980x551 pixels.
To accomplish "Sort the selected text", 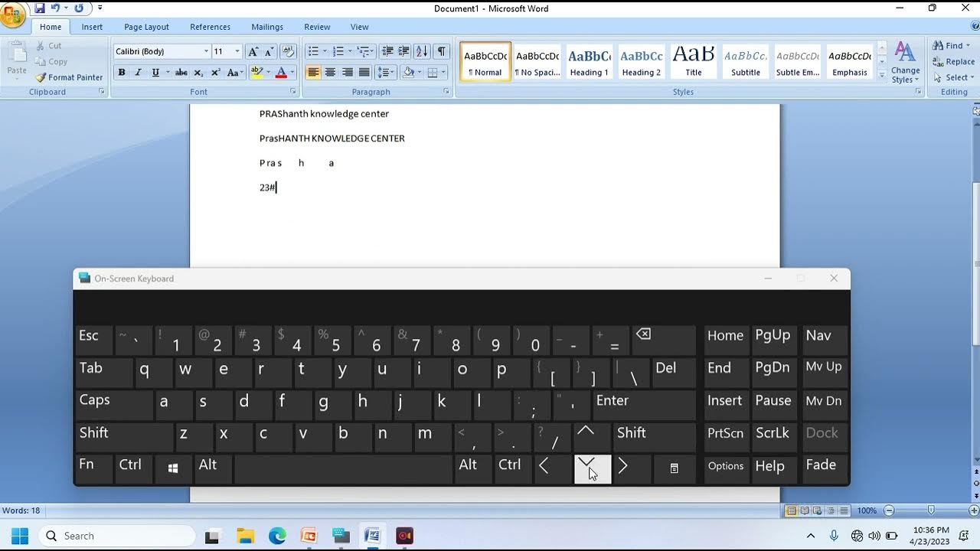I will (422, 51).
